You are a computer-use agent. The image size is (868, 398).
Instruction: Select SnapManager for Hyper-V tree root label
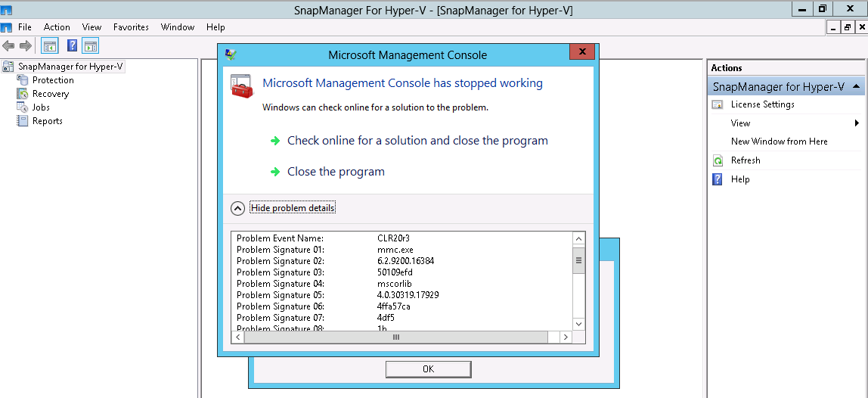coord(71,67)
